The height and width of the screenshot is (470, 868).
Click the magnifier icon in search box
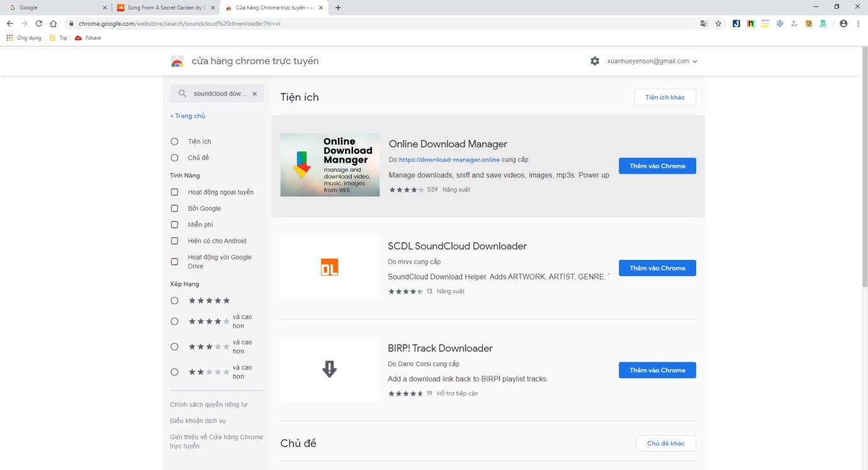pos(183,94)
